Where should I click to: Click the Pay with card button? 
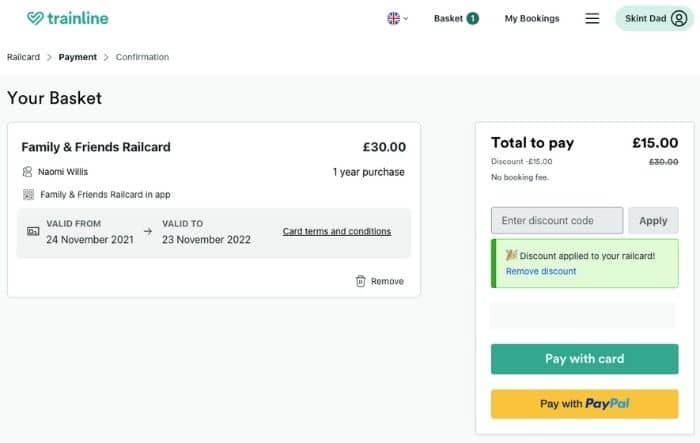coord(584,359)
